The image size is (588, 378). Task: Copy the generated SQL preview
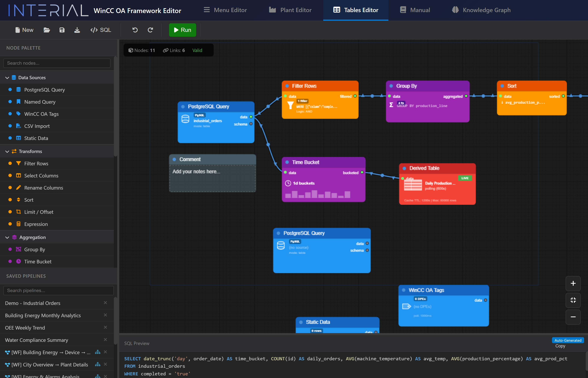point(560,346)
